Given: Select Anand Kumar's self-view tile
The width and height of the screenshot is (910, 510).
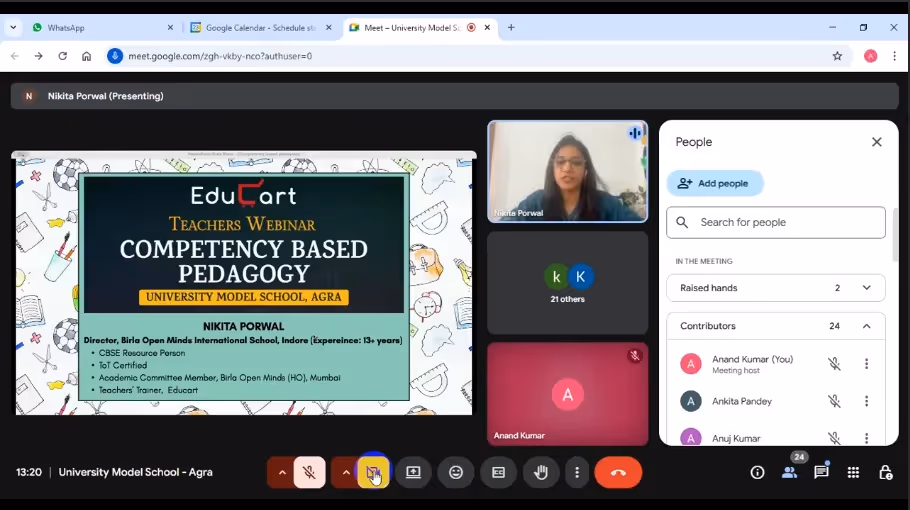Looking at the screenshot, I should pyautogui.click(x=568, y=394).
